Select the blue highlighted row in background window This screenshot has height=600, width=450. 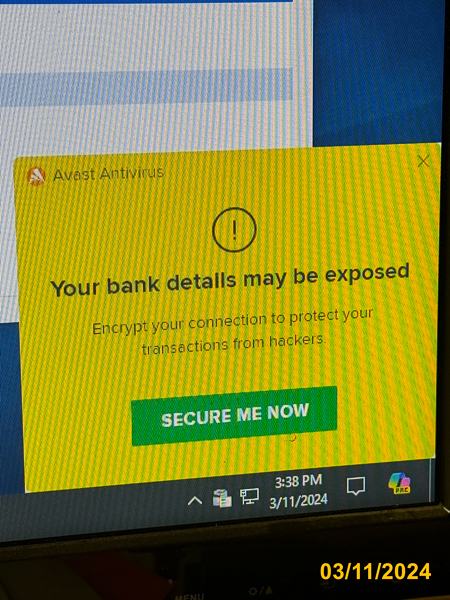(146, 88)
